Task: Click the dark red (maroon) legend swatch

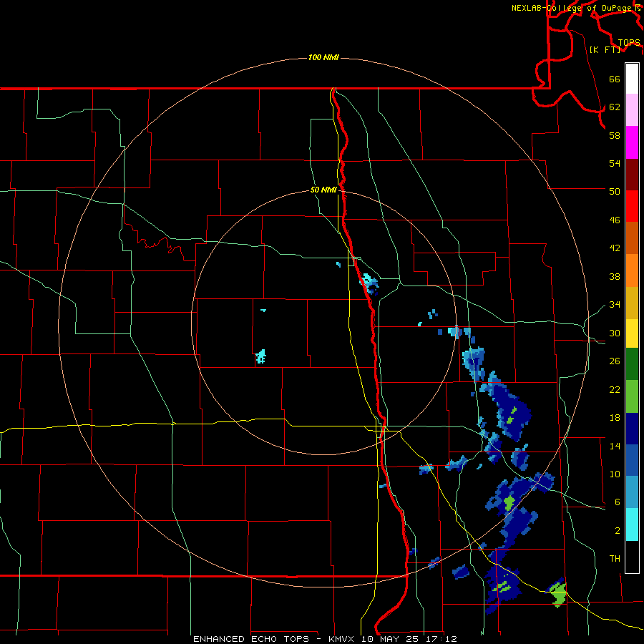Action: (x=632, y=175)
